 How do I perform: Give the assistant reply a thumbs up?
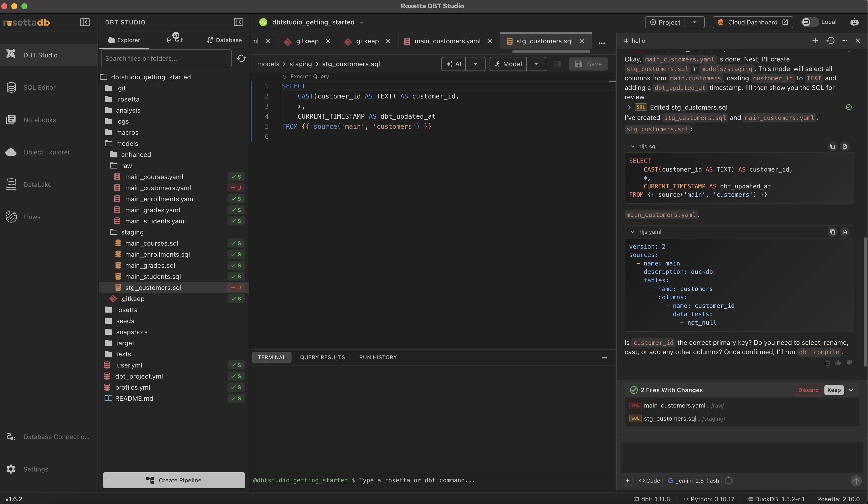(838, 362)
